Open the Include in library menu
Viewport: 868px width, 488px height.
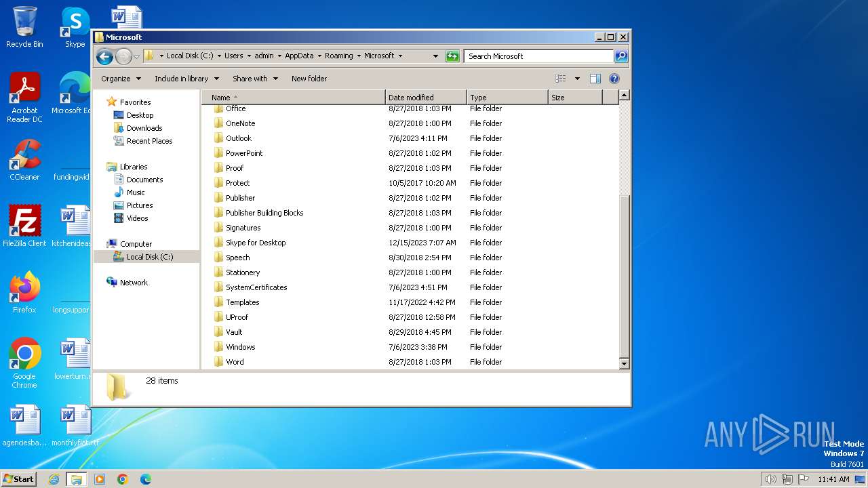(186, 79)
